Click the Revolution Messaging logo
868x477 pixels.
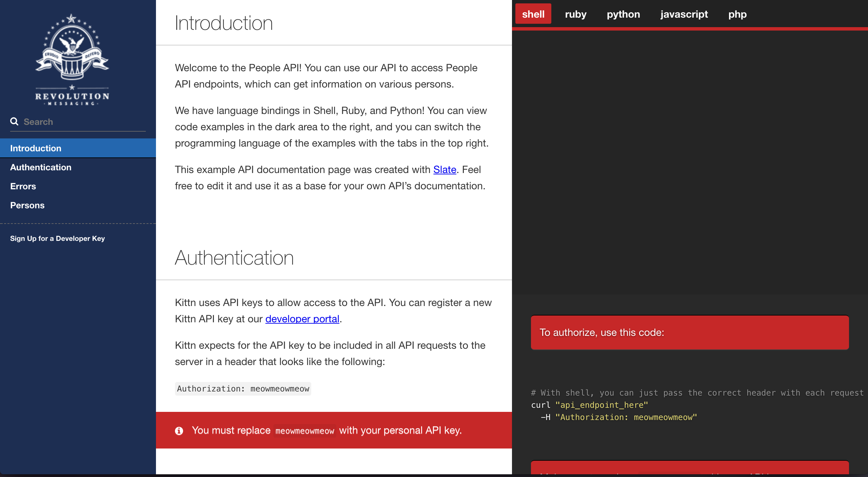click(x=72, y=59)
